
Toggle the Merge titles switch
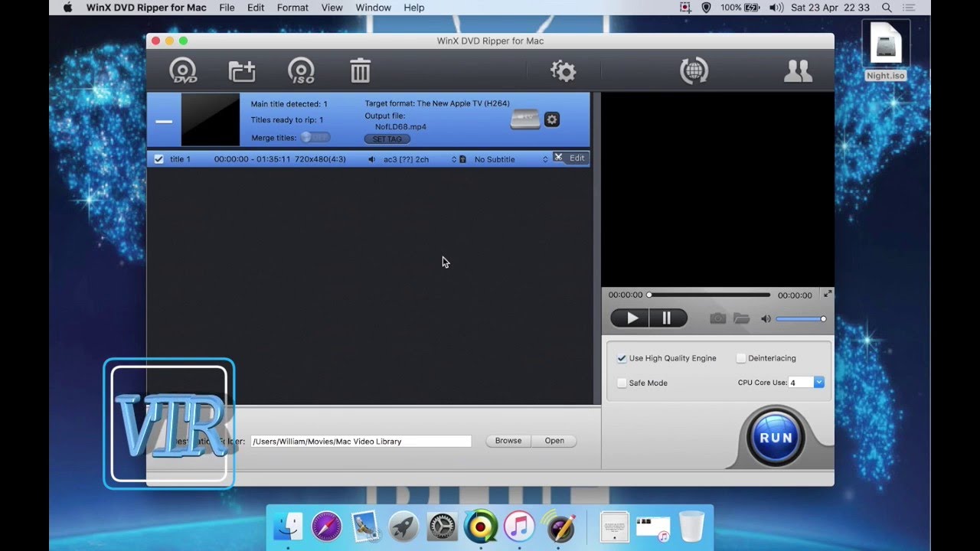(315, 138)
